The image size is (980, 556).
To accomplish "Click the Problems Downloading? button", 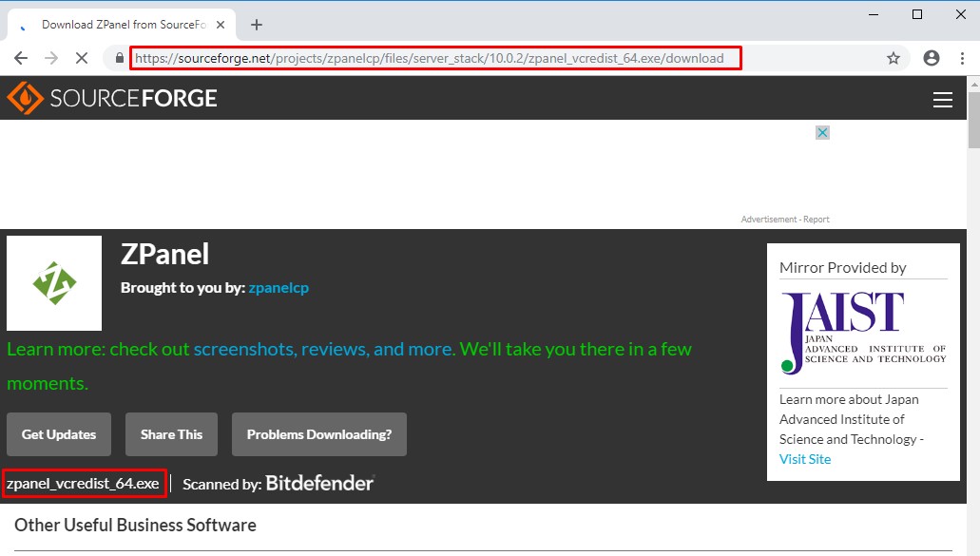I will 319,434.
